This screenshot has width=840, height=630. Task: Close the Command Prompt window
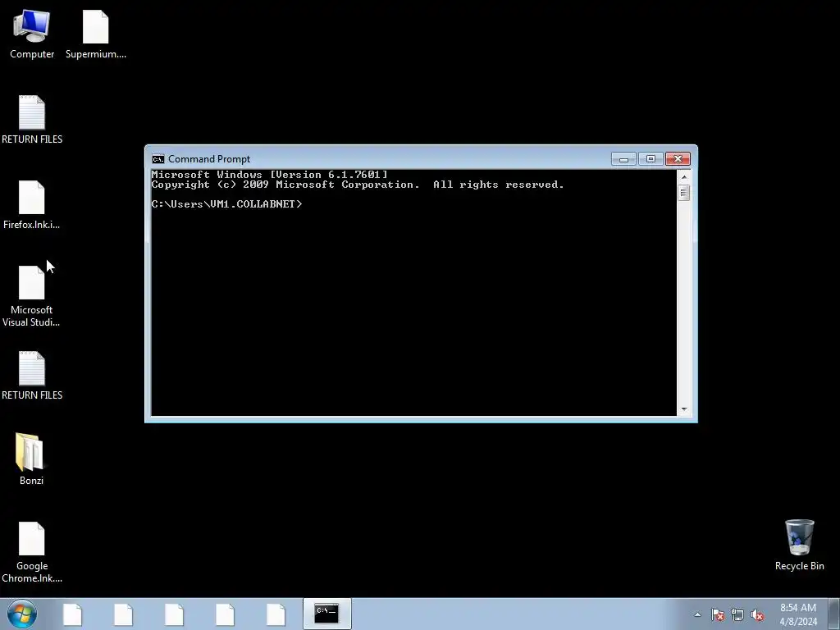click(678, 159)
